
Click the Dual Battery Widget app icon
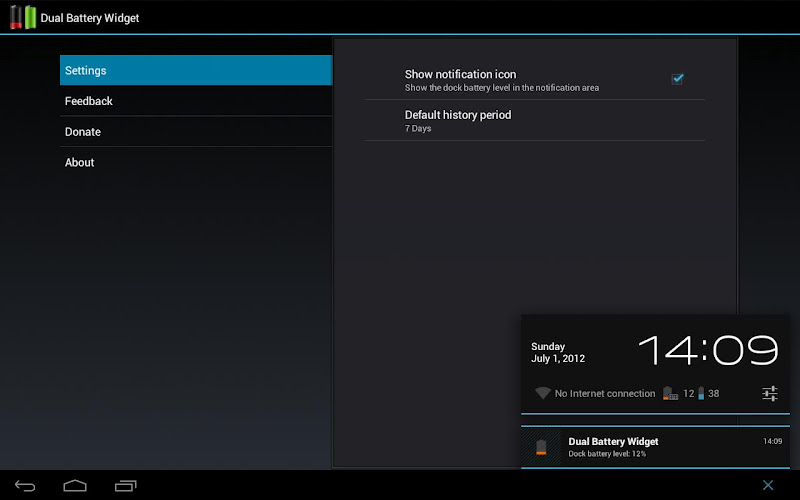pyautogui.click(x=23, y=17)
